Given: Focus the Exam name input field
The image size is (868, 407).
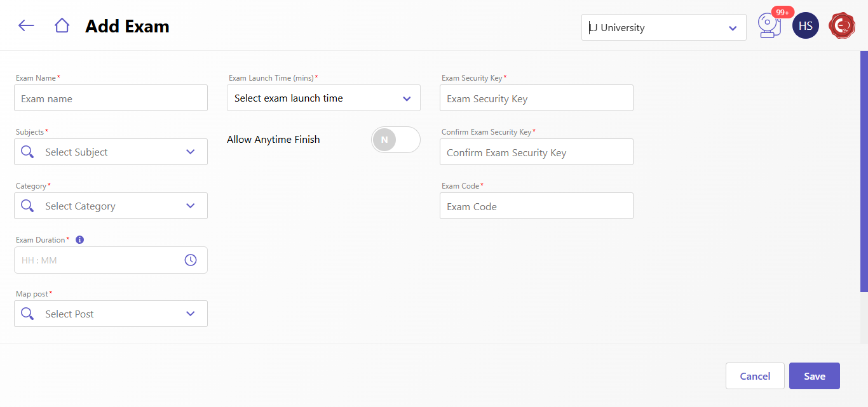Looking at the screenshot, I should [111, 98].
